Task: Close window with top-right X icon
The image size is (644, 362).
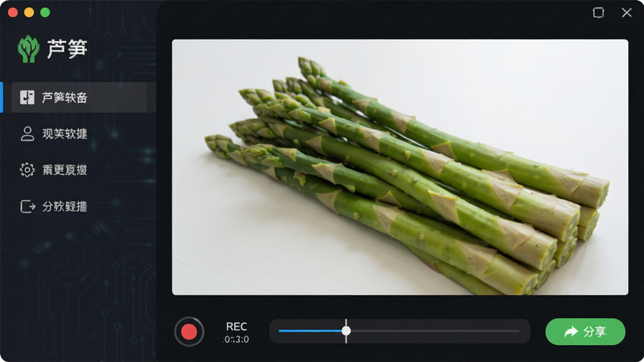Action: 627,13
